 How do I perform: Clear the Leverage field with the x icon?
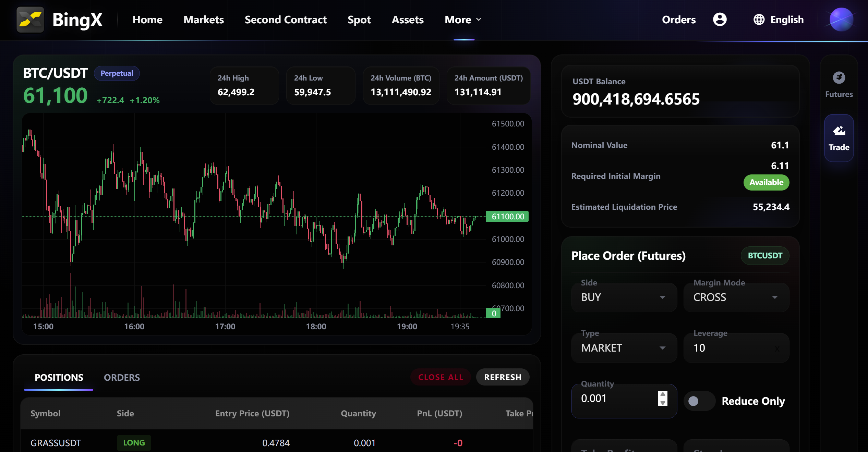pyautogui.click(x=777, y=349)
